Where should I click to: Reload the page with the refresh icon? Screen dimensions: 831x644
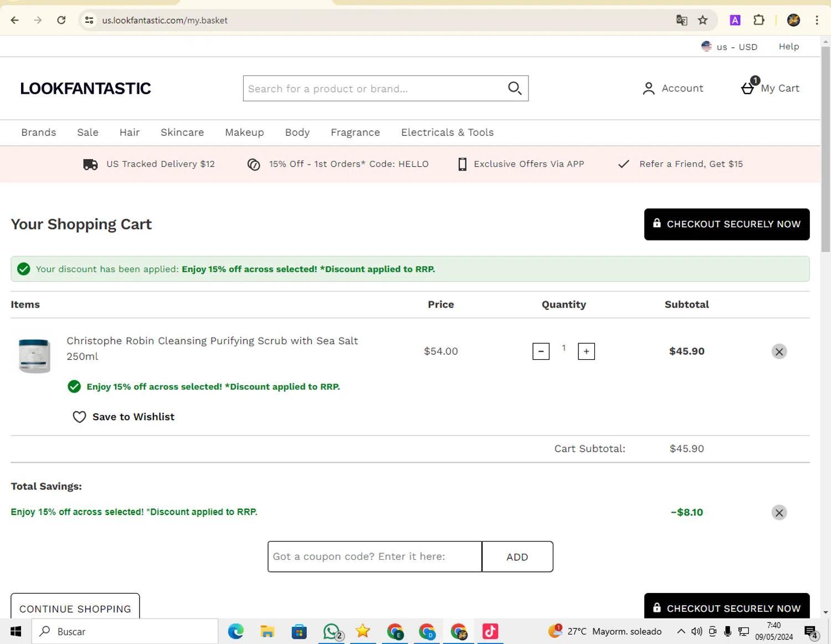(61, 21)
